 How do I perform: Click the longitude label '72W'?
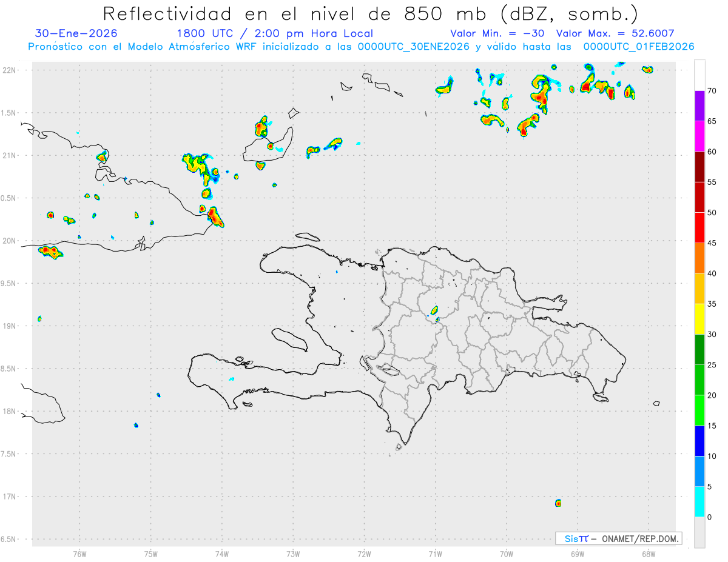pyautogui.click(x=364, y=554)
